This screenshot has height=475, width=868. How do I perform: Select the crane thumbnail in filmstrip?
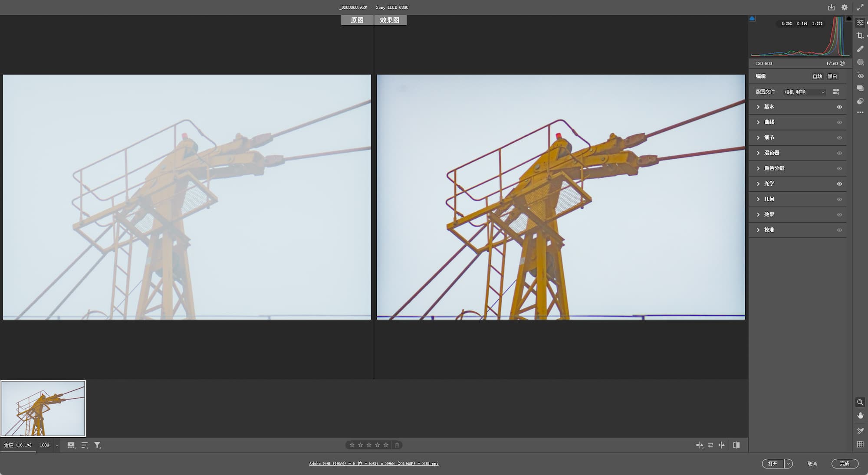point(43,408)
